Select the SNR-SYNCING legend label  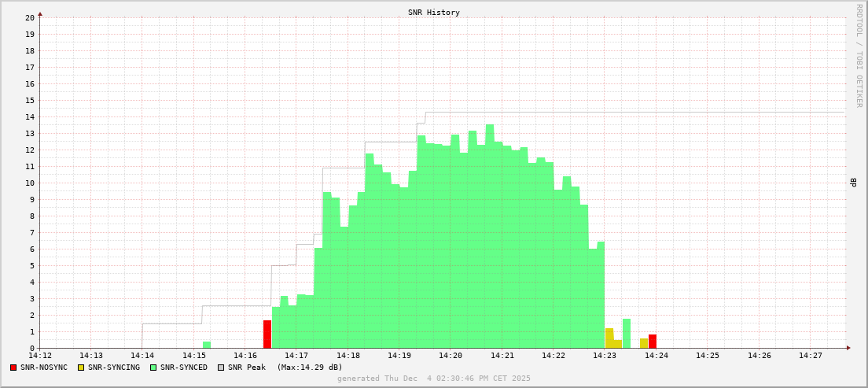[x=114, y=368]
